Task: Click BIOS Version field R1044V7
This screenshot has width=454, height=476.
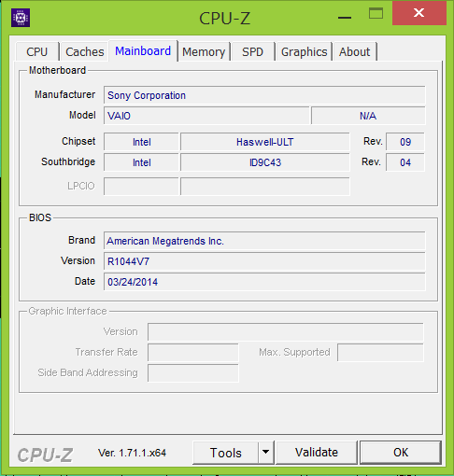Action: (x=264, y=261)
